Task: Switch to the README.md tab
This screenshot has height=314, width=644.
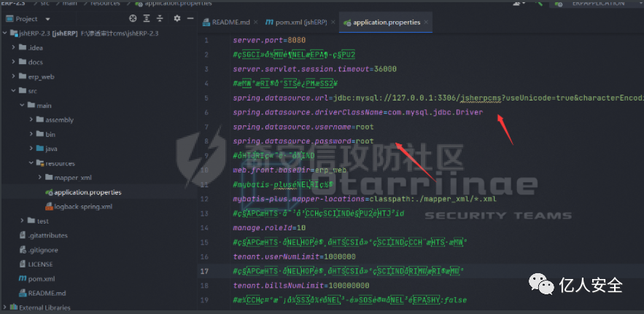Action: click(230, 22)
